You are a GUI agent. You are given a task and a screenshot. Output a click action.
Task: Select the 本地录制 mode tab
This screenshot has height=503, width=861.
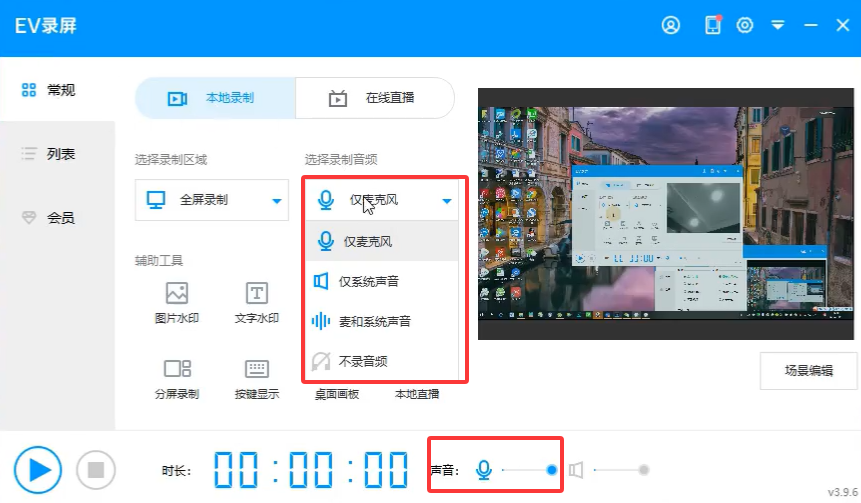[x=215, y=98]
